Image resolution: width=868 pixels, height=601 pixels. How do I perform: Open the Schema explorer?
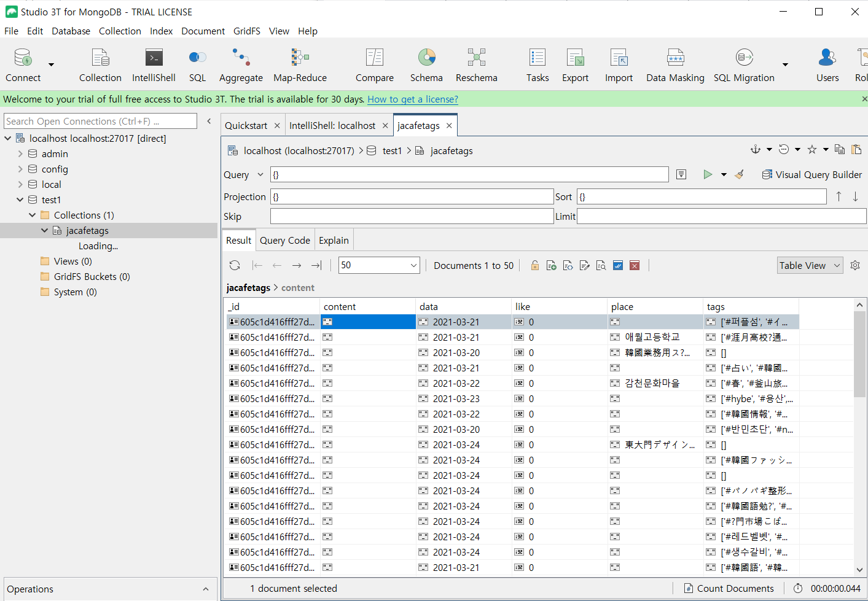(x=426, y=65)
